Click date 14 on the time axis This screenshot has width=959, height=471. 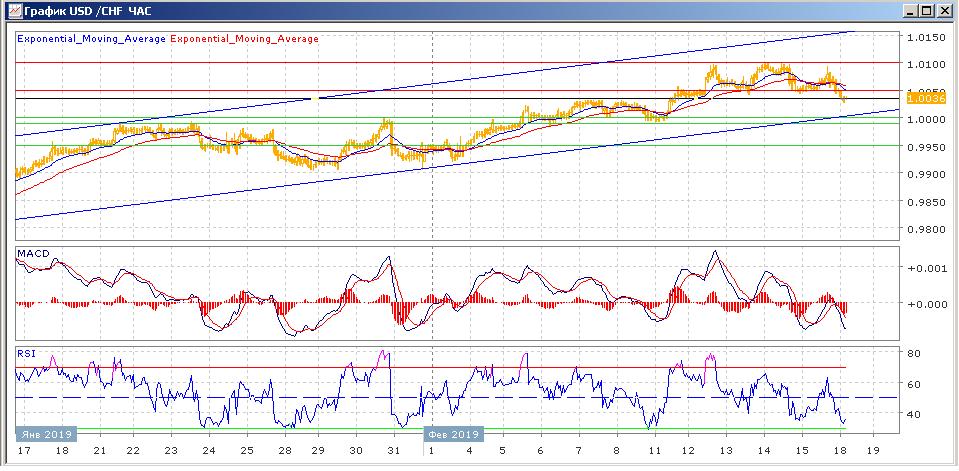[764, 451]
